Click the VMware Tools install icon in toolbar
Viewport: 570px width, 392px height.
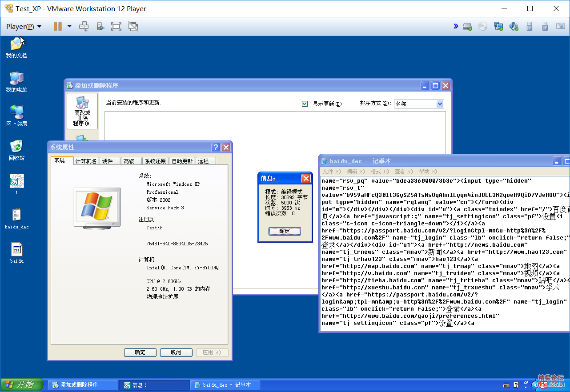coord(100,27)
